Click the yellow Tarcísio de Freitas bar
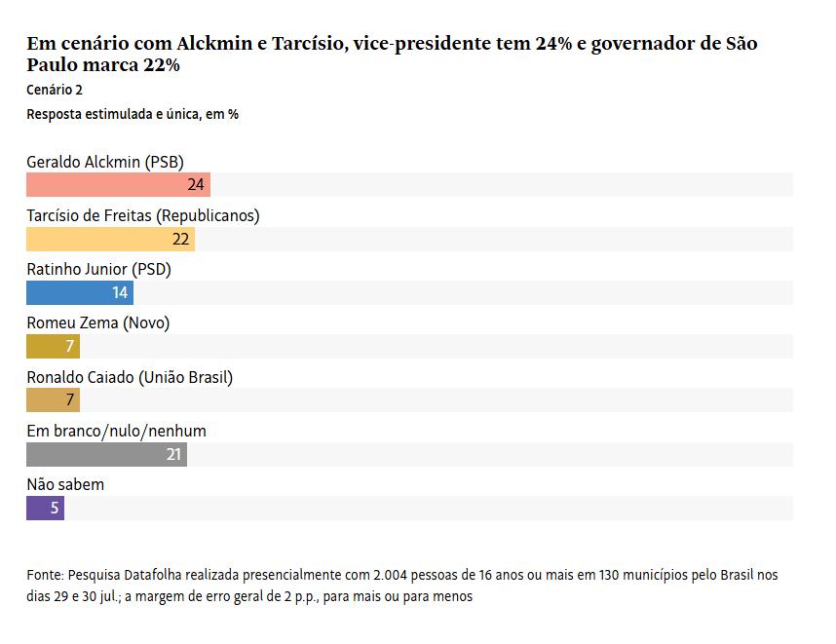Image resolution: width=836 pixels, height=644 pixels. [x=110, y=239]
